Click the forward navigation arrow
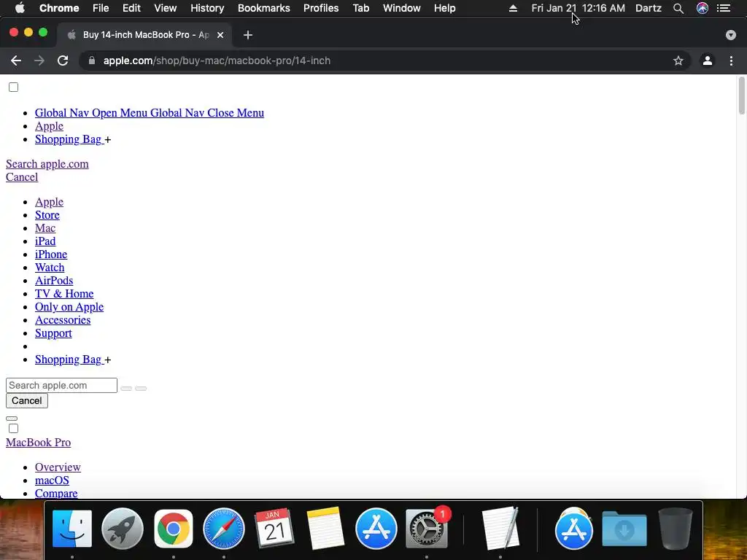The width and height of the screenshot is (747, 560). click(x=39, y=61)
